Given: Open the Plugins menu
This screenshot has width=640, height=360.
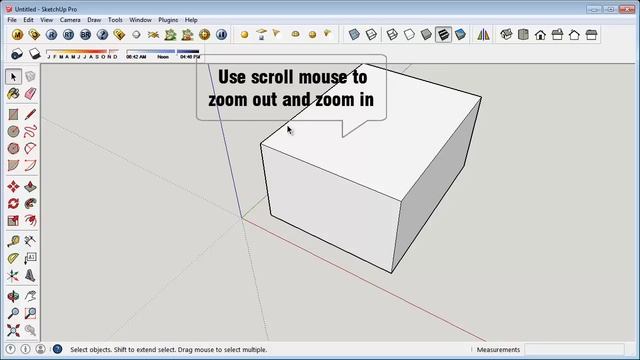Looking at the screenshot, I should [168, 20].
